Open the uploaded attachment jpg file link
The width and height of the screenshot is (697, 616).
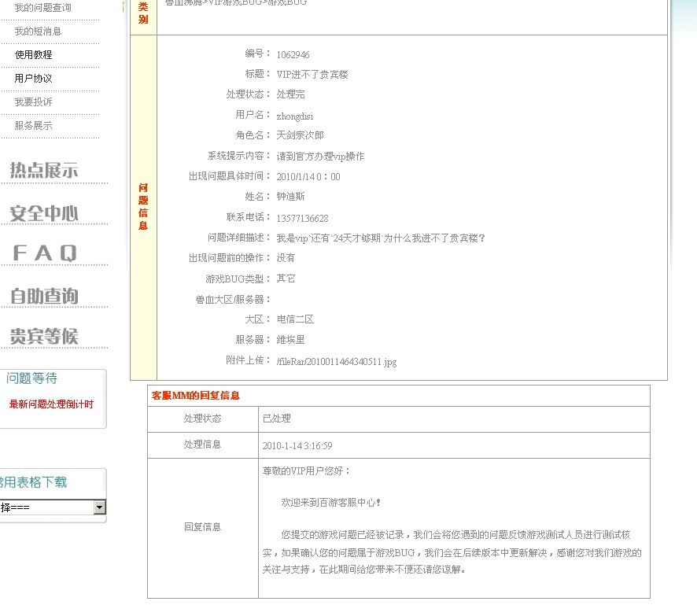pos(337,362)
